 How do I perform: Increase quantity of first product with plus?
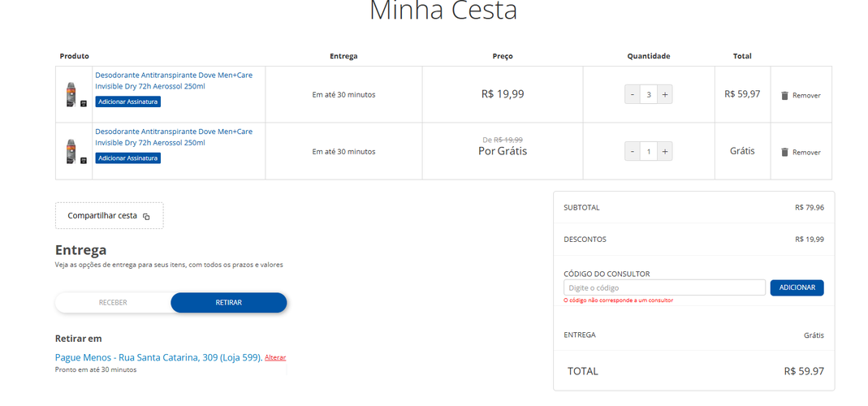pyautogui.click(x=665, y=95)
